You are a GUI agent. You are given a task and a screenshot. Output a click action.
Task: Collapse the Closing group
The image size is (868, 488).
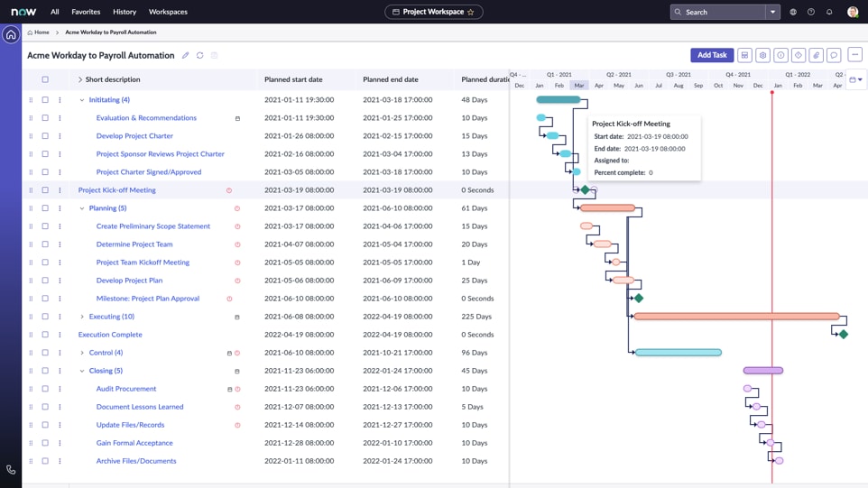pyautogui.click(x=82, y=371)
